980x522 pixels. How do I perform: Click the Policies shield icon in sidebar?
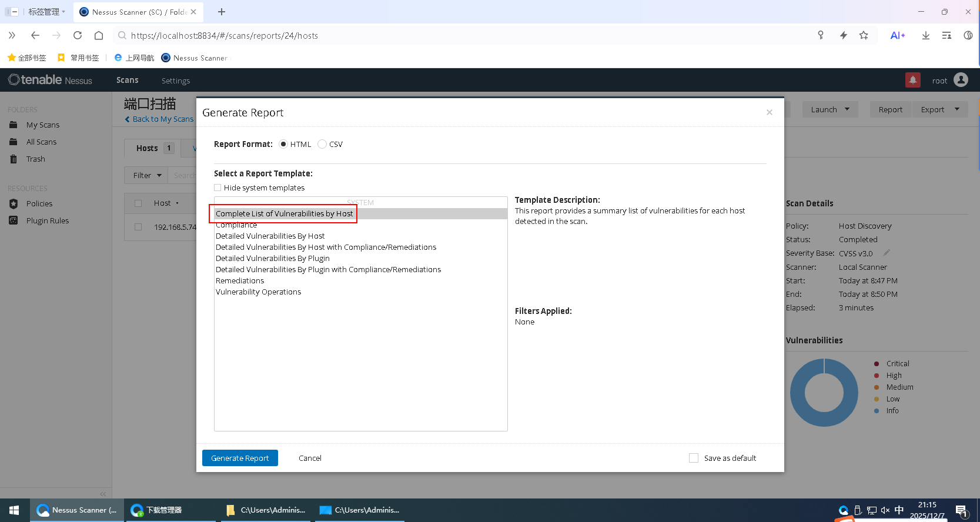point(14,203)
